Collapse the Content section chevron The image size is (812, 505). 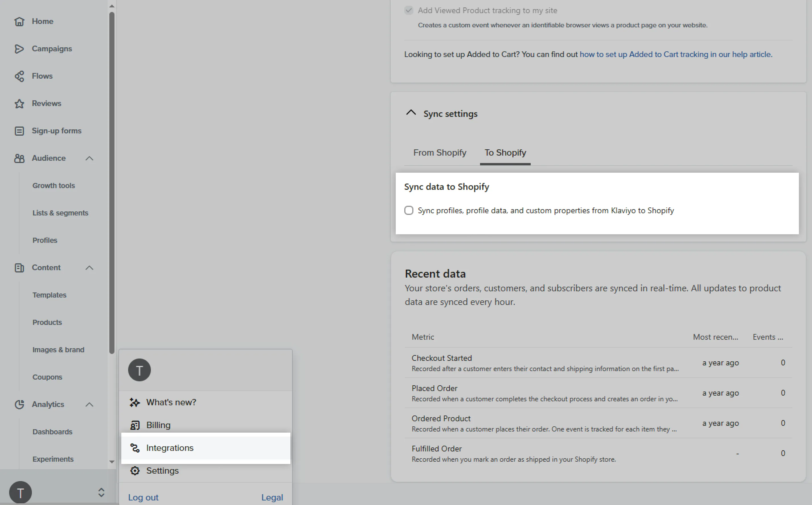tap(89, 268)
